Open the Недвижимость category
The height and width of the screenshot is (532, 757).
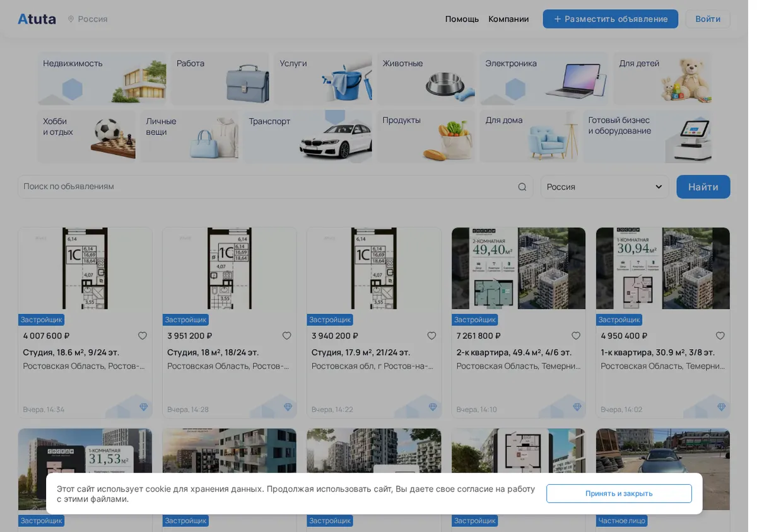point(102,78)
